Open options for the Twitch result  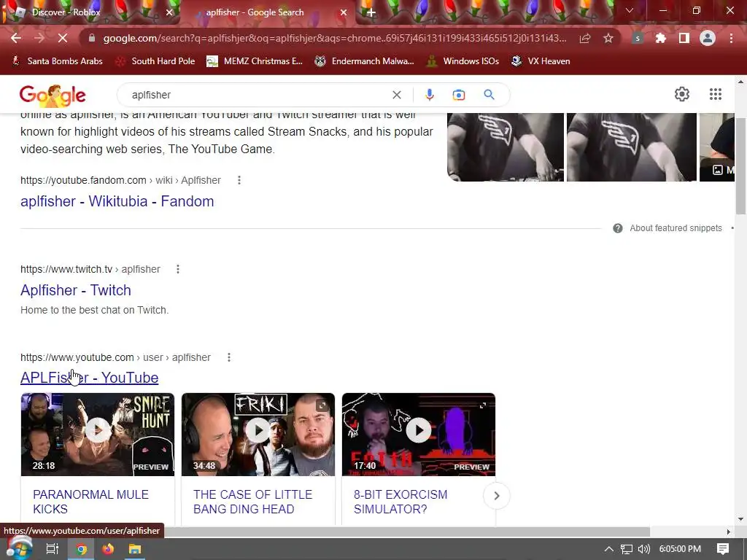point(178,269)
